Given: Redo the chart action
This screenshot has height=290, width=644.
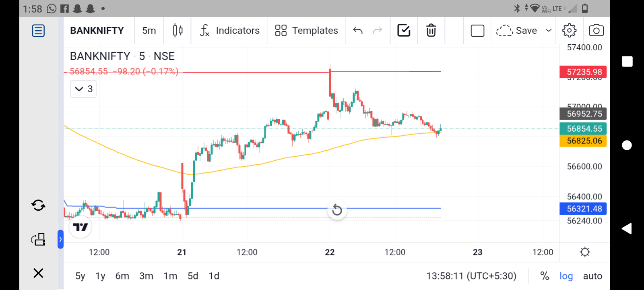Looking at the screenshot, I should coord(377,31).
